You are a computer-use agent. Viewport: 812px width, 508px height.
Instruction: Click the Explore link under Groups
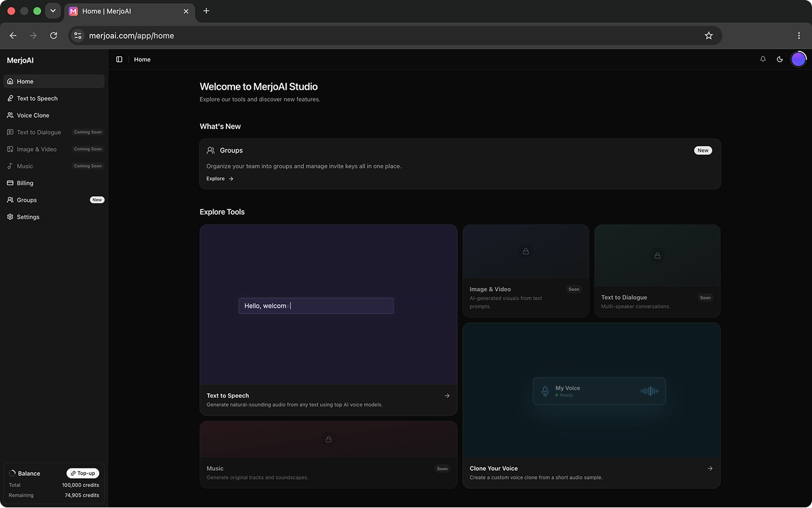220,178
